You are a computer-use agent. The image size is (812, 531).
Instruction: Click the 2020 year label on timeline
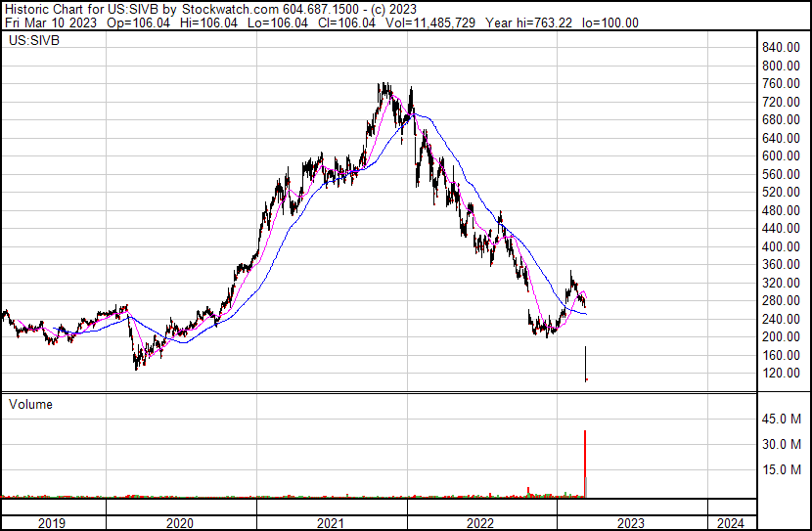pos(180,523)
